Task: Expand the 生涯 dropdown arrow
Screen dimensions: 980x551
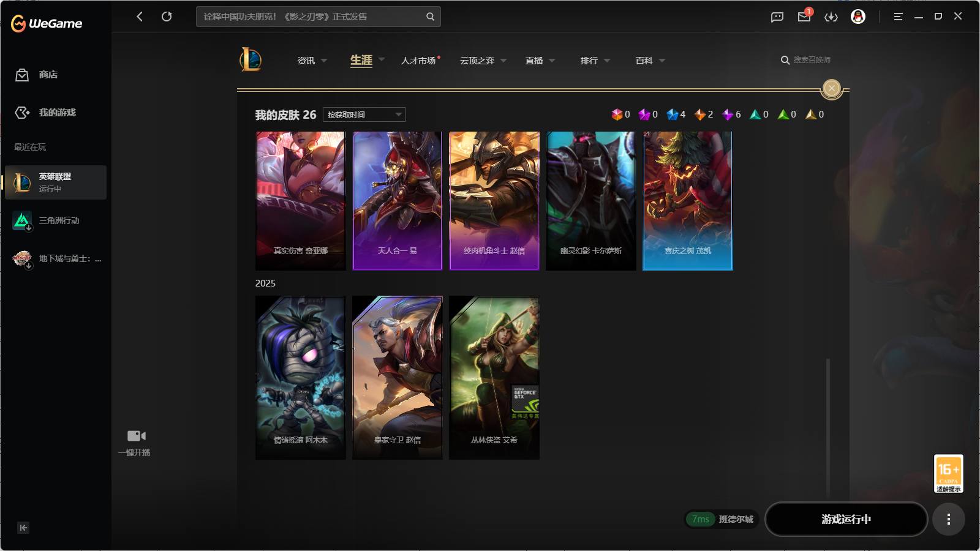Action: click(x=382, y=59)
